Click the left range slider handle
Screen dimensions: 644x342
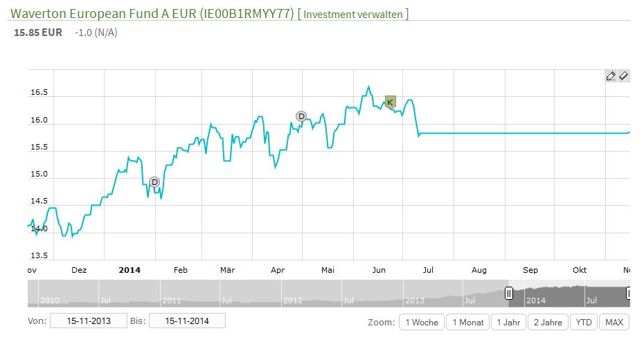point(509,294)
